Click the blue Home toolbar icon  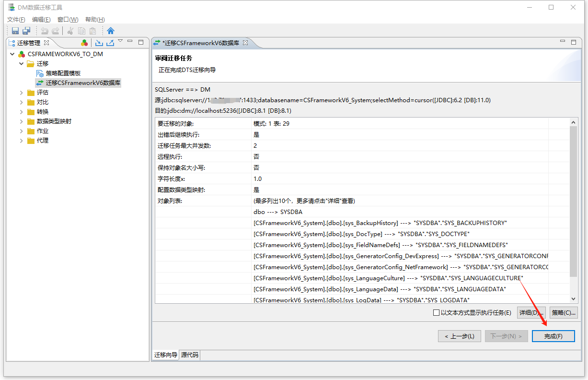tap(111, 31)
